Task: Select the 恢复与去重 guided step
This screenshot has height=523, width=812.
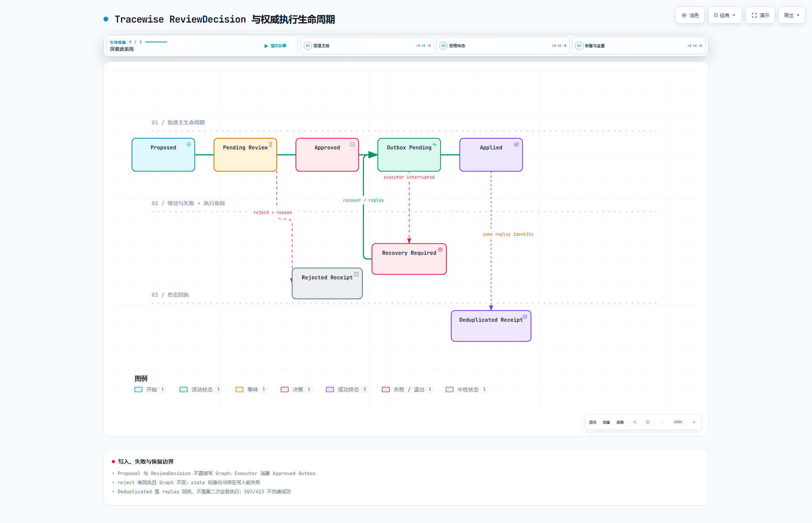Action: tap(638, 46)
